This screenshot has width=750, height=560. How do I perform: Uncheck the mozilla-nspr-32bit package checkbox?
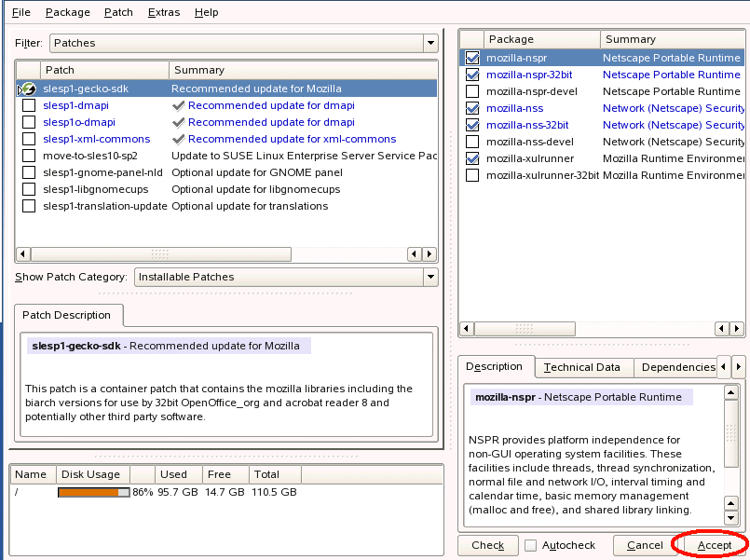tap(472, 75)
